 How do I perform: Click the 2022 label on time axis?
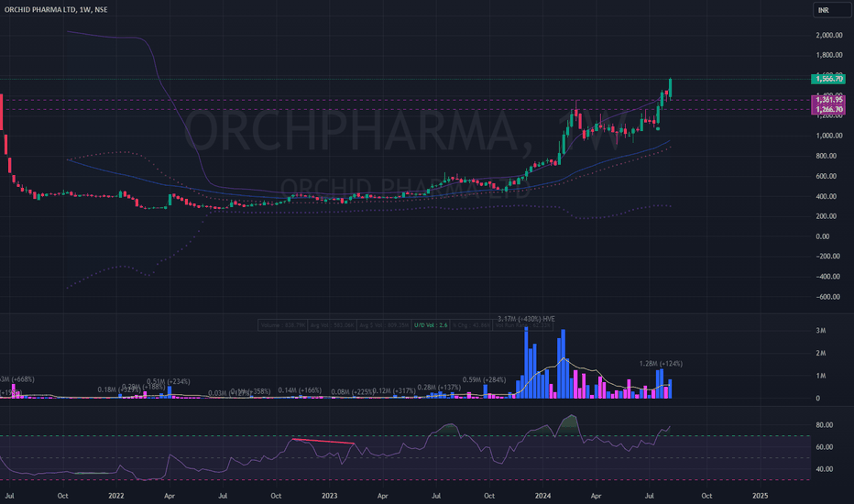point(116,496)
